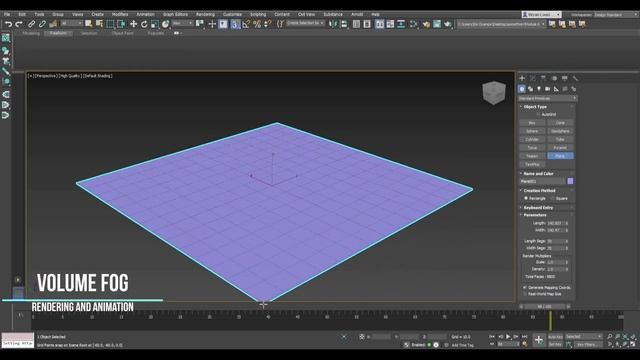This screenshot has width=640, height=360.
Task: Click the Align tool icon
Action: tap(344, 24)
